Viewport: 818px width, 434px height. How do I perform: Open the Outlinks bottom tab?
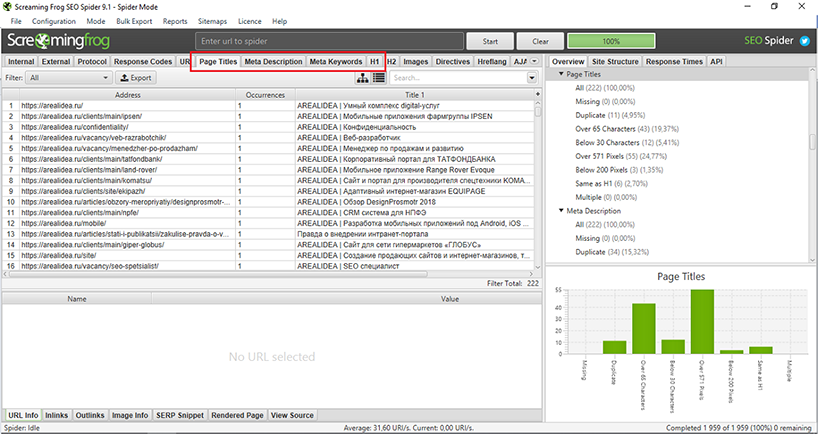tap(90, 415)
